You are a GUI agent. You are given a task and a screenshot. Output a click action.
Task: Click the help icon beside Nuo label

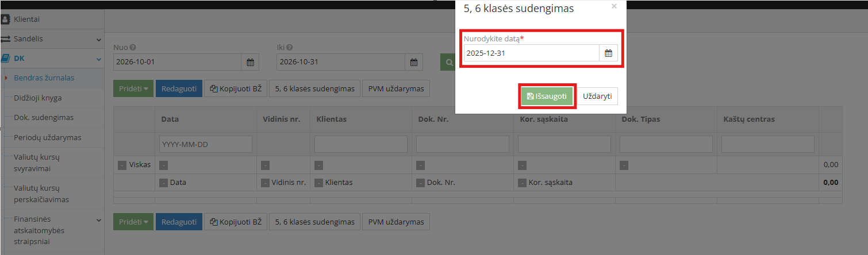(x=133, y=48)
